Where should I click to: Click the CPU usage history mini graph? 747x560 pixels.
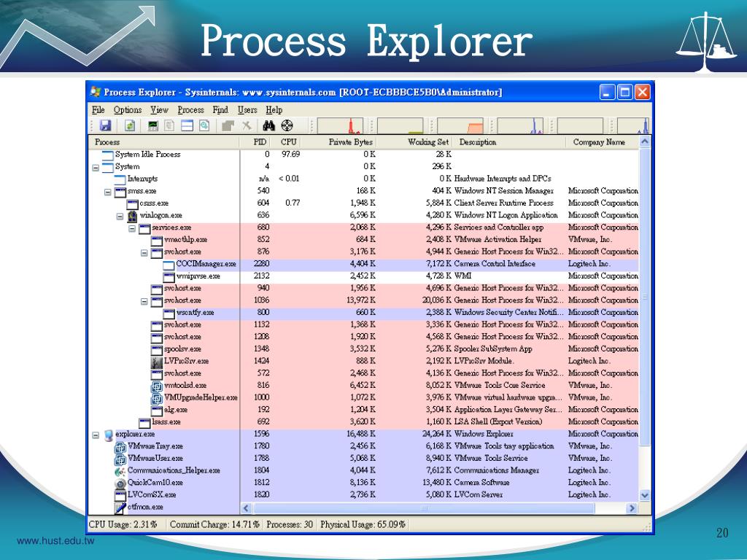pos(340,125)
